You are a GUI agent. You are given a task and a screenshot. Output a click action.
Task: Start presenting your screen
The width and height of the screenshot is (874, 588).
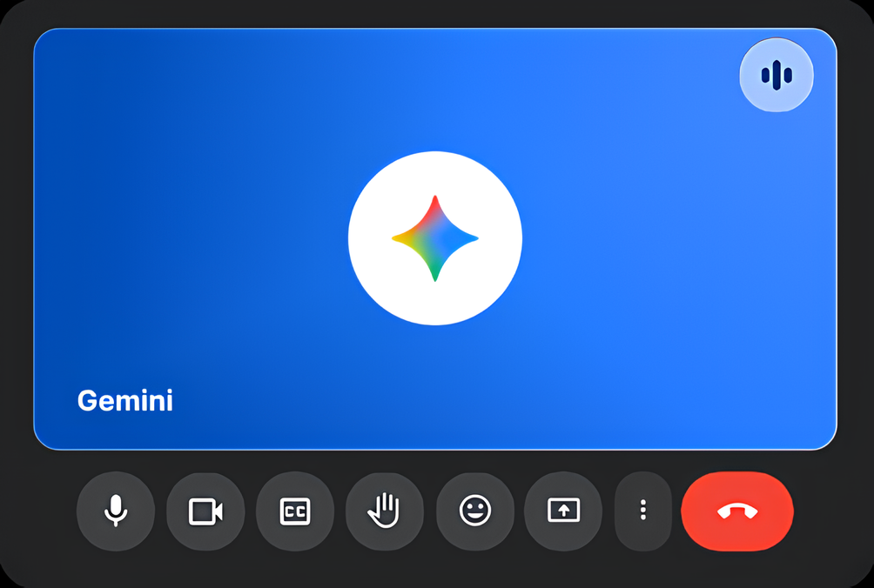tap(563, 512)
